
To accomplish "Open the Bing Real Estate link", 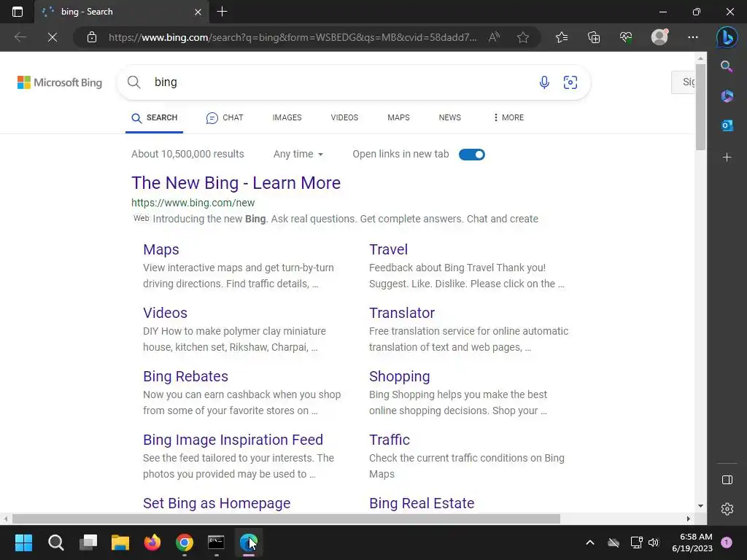I will (x=422, y=503).
